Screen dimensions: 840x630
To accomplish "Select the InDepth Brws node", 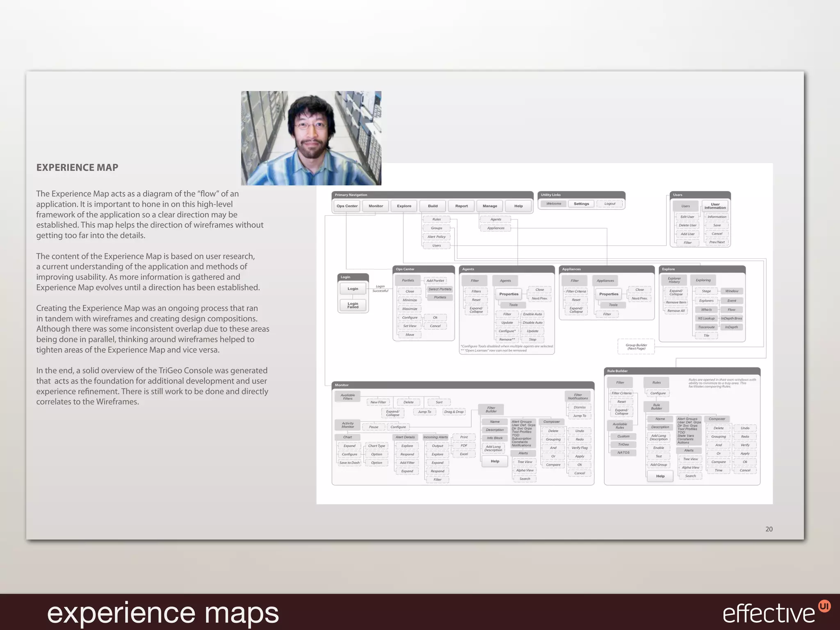I will (731, 318).
